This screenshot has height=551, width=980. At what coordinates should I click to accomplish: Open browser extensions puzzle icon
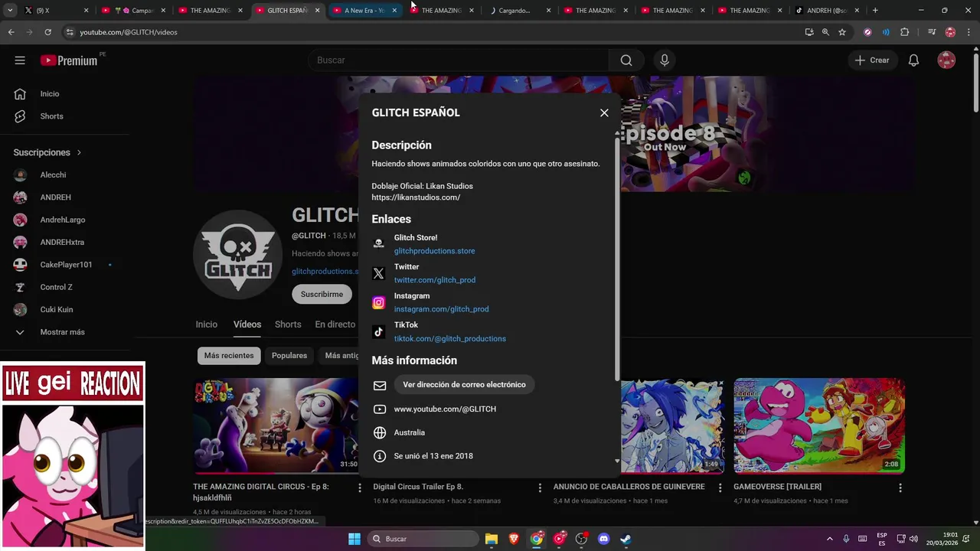coord(905,32)
